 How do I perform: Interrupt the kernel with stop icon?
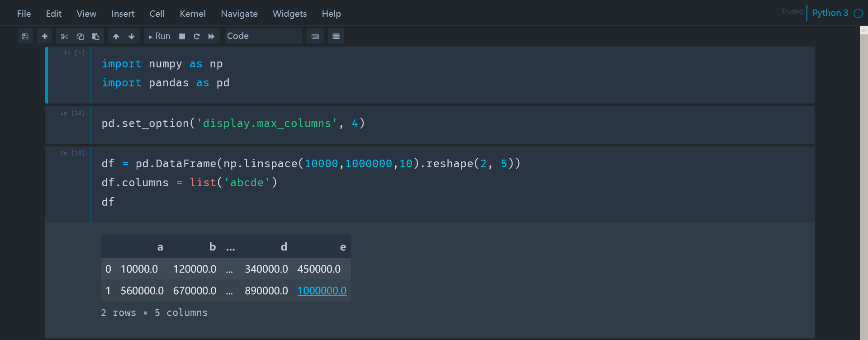[182, 36]
